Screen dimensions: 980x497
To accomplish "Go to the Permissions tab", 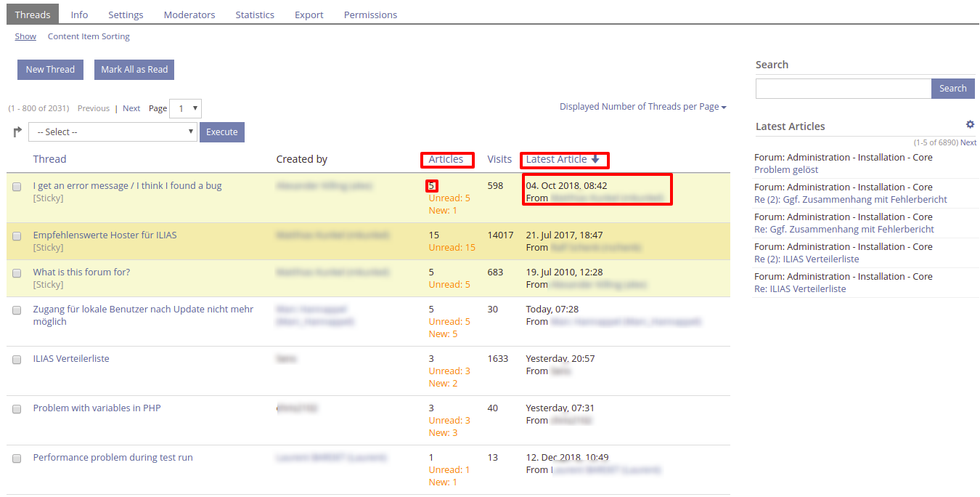I will [x=370, y=15].
